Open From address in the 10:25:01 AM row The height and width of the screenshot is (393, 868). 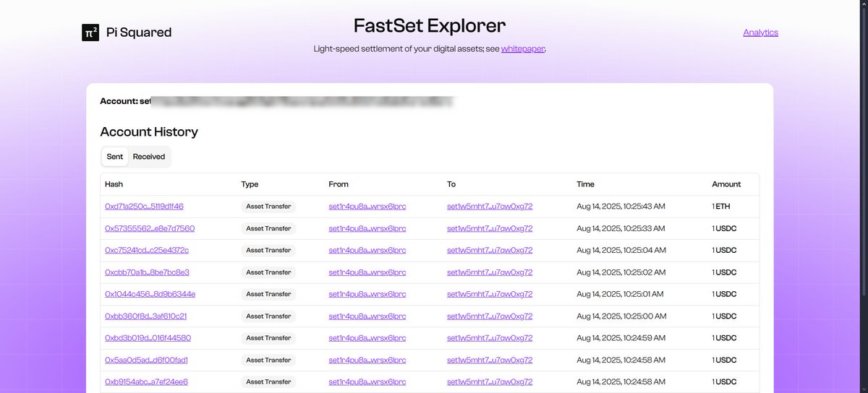[x=367, y=294]
